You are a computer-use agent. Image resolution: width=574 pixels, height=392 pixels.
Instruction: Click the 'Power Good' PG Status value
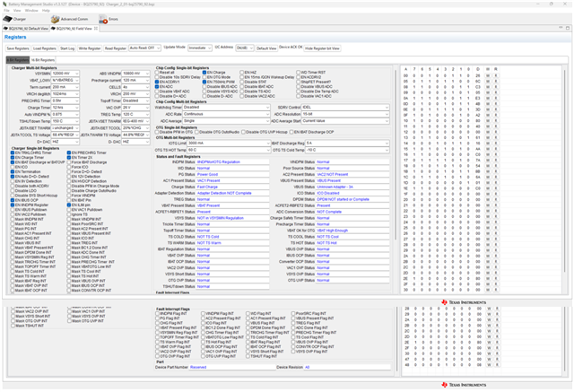tap(207, 175)
